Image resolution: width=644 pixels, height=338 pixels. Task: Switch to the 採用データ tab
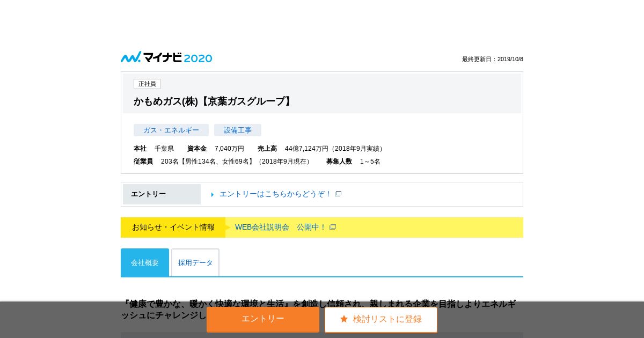[x=195, y=262]
